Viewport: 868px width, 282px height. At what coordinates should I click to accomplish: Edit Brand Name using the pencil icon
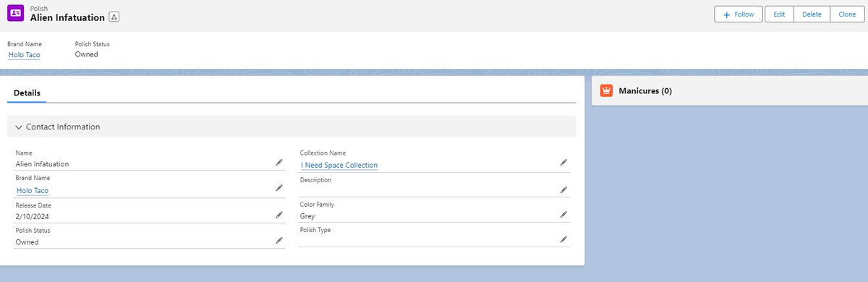click(x=279, y=188)
